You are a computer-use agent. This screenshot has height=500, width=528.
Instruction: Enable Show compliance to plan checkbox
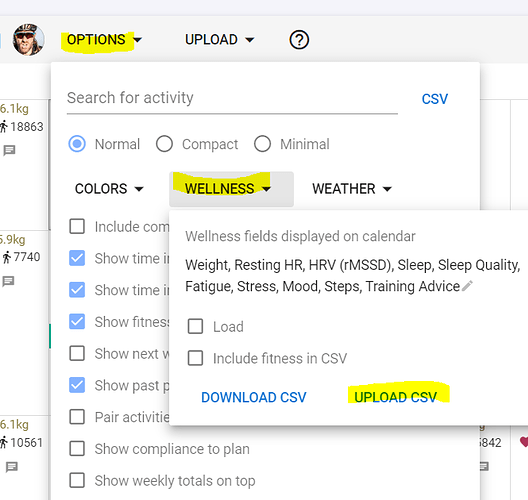tap(77, 448)
